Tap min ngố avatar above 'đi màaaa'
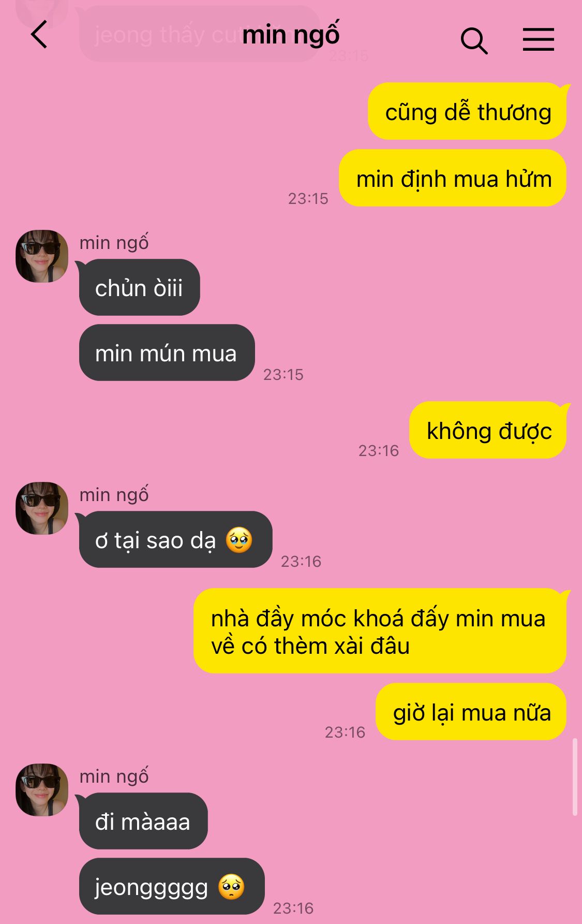 coord(42,790)
